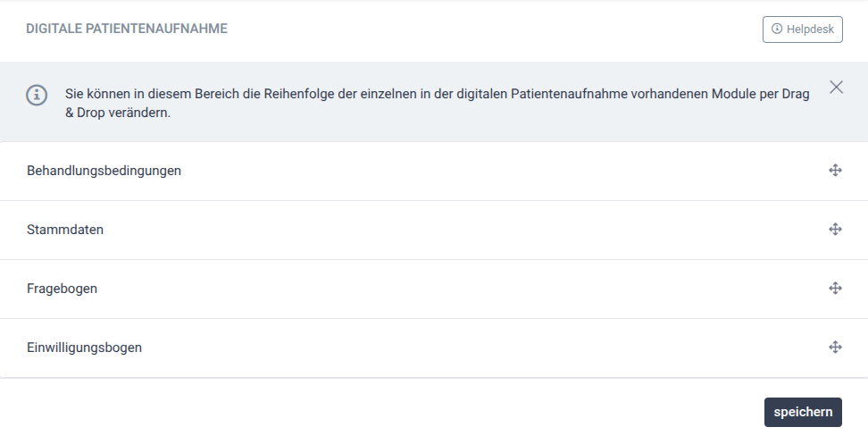Select the Stammdaten module label
Screen dimensions: 868x444
(65, 230)
